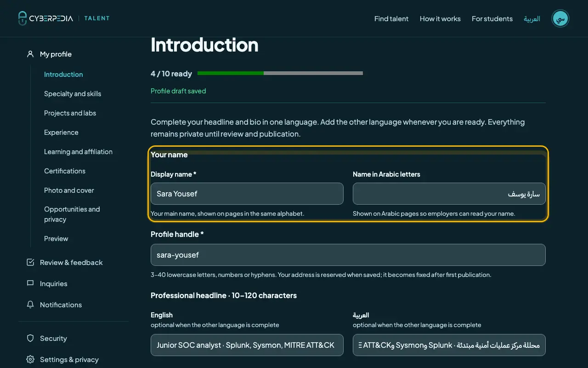Click the Inquiries chat bubble icon
The height and width of the screenshot is (368, 588).
coord(30,283)
